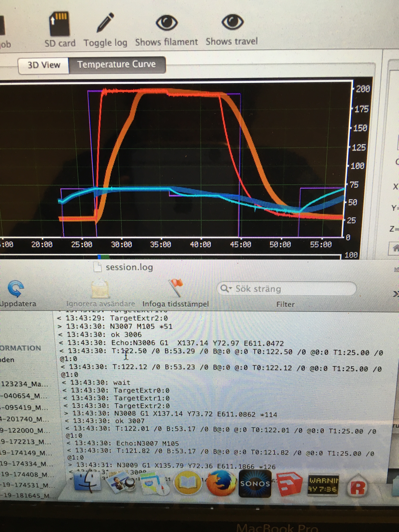Click the 13:43:29 'TargetExtr2:0' log line

[112, 318]
